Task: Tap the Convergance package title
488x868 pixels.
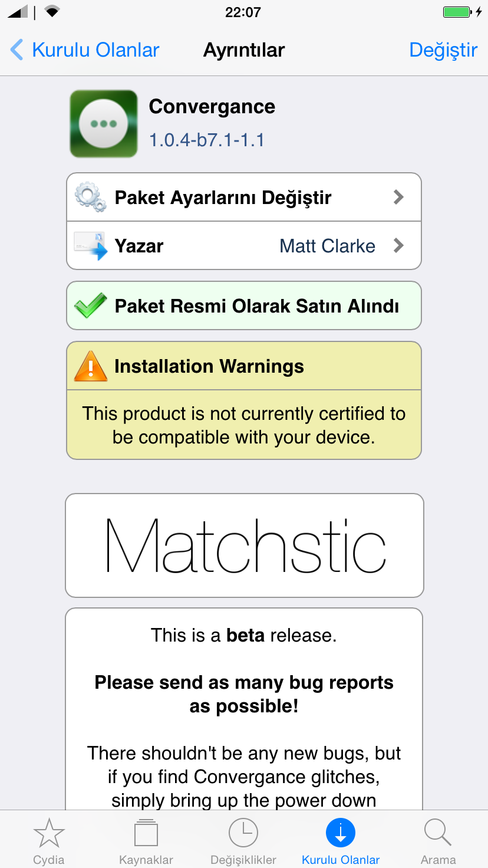Action: (212, 107)
